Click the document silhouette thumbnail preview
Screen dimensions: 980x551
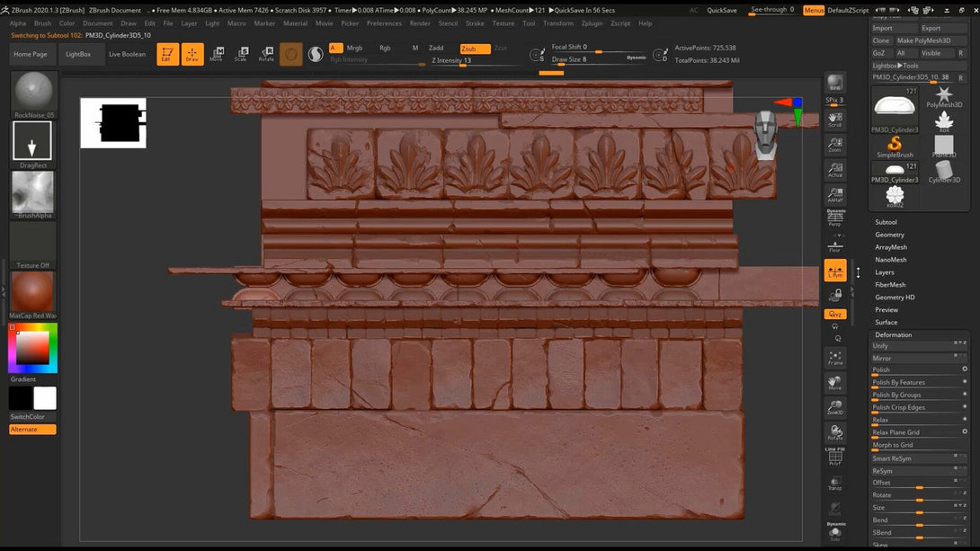[x=113, y=123]
